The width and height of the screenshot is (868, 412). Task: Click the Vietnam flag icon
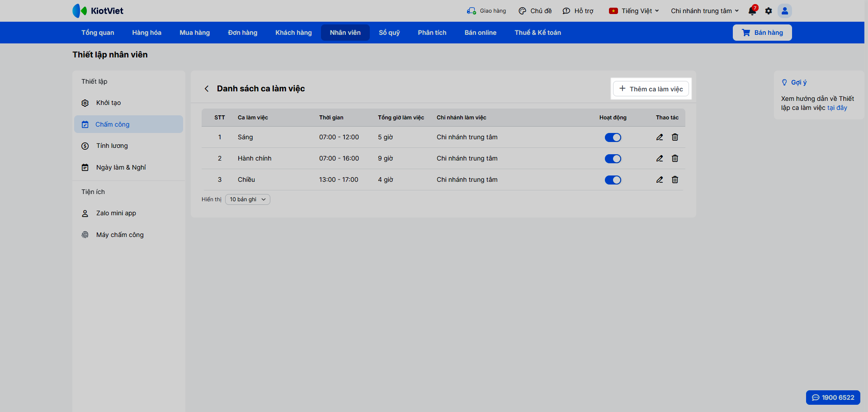pyautogui.click(x=613, y=11)
